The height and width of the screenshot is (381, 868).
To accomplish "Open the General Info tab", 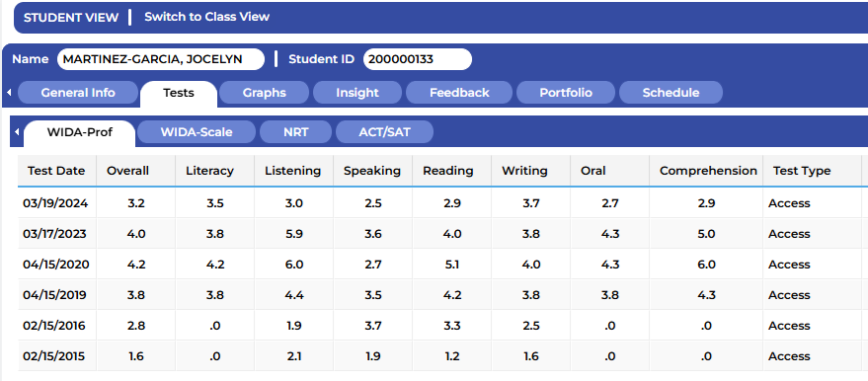I will point(78,93).
